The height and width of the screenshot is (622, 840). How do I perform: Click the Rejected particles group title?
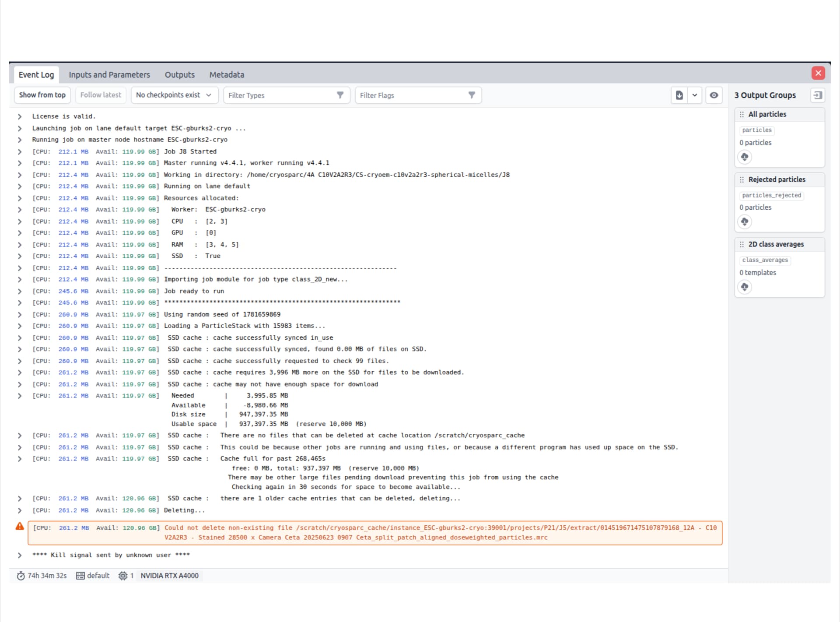point(777,179)
